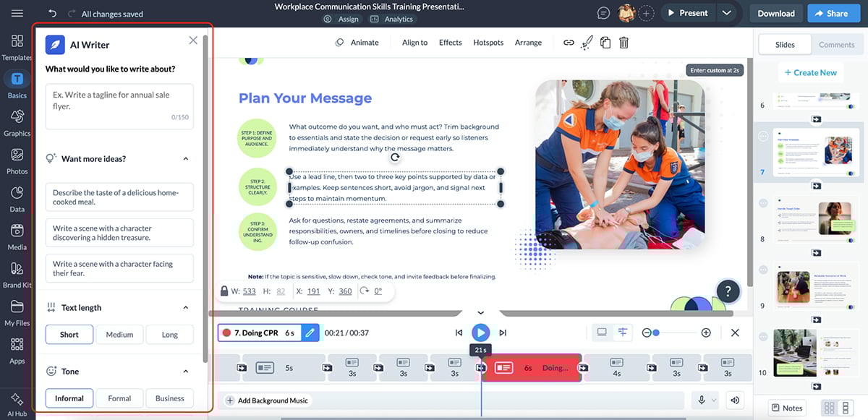Switch tone to Business

coord(169,398)
